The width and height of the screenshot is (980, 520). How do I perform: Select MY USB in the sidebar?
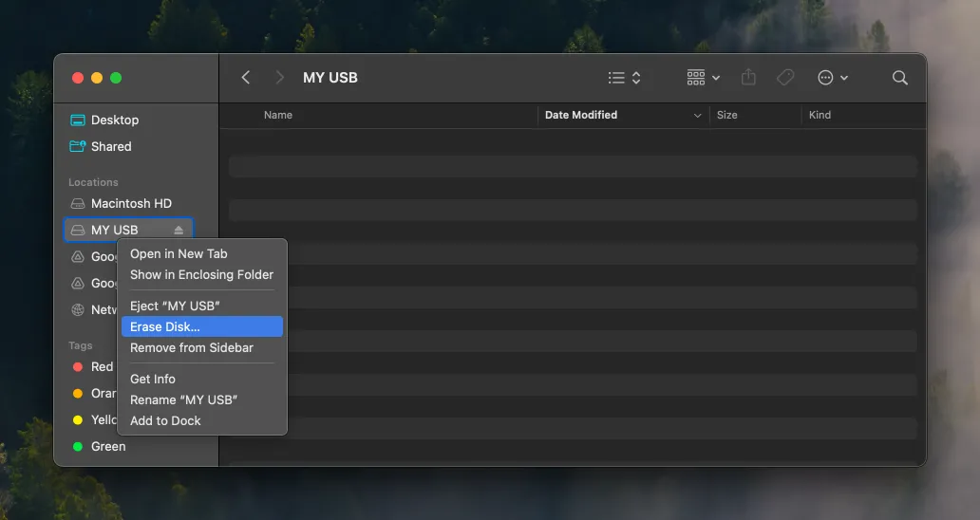[128, 230]
